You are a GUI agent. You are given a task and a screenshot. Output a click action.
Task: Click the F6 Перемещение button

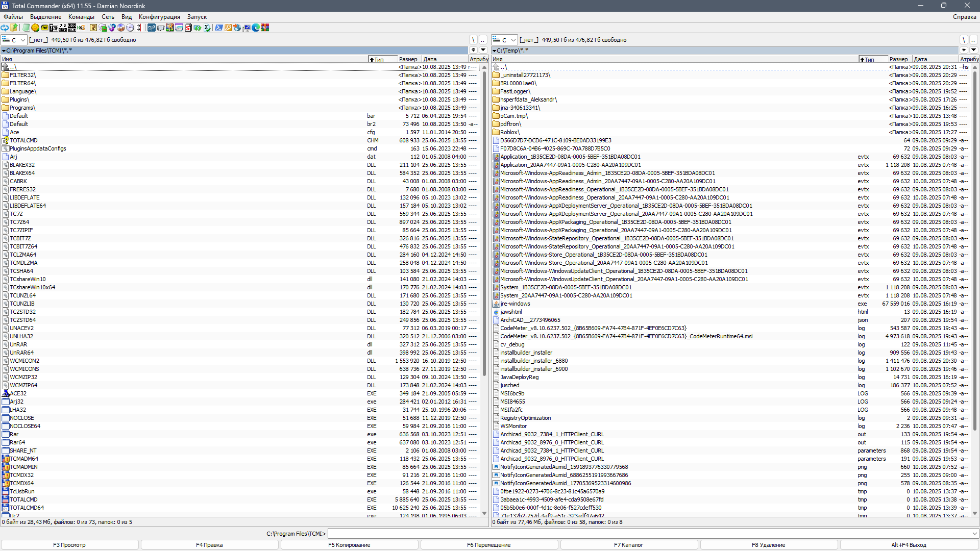click(489, 545)
